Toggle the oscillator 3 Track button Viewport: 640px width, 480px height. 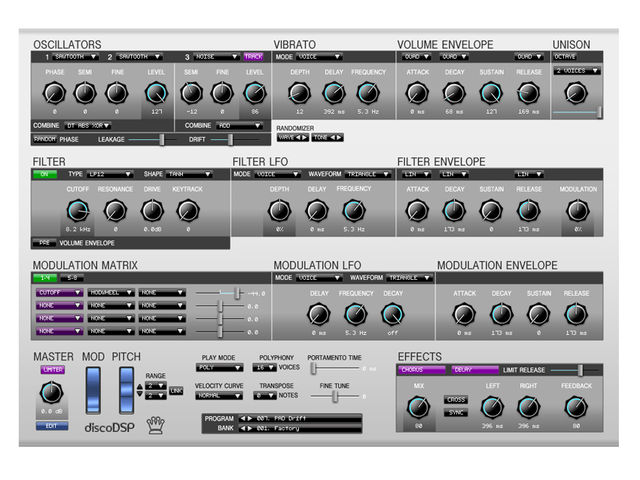pos(253,57)
